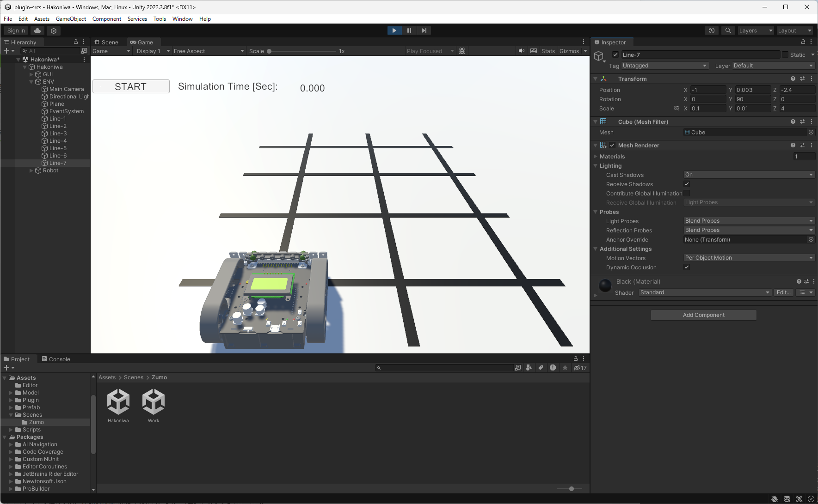The image size is (818, 504).
Task: Enable the Static checkbox
Action: click(785, 55)
